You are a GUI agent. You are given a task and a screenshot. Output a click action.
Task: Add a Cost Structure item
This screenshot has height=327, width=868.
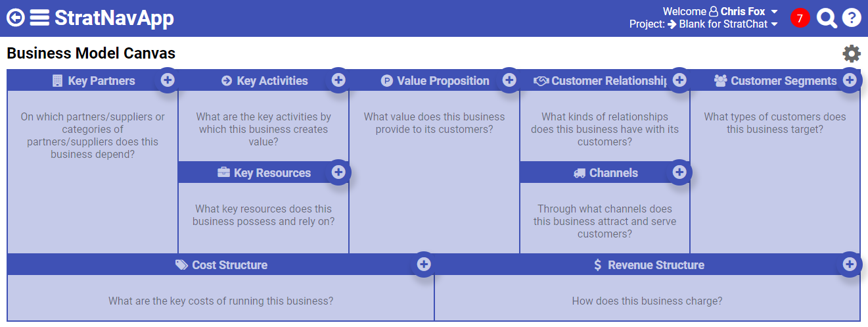click(424, 264)
